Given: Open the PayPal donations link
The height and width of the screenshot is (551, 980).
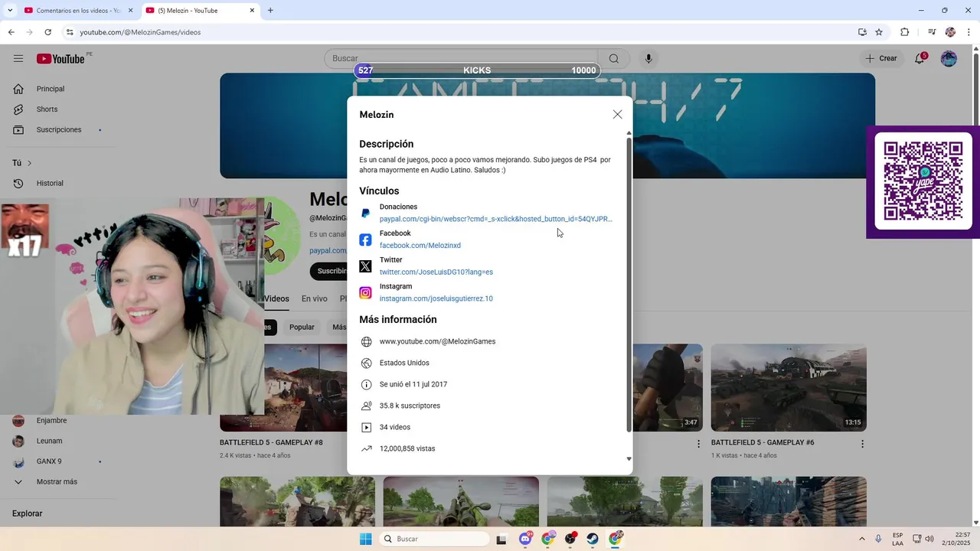Looking at the screenshot, I should 495,219.
